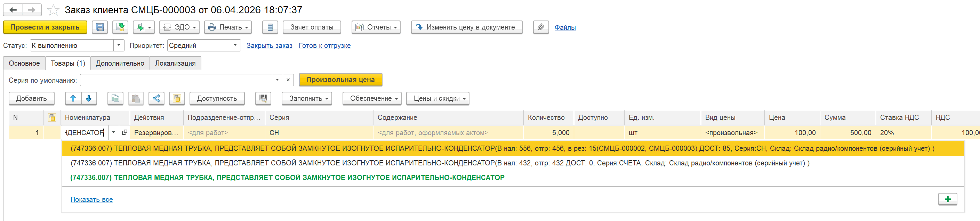Move row up with the blue arrow
The width and height of the screenshot is (980, 221).
pos(73,99)
